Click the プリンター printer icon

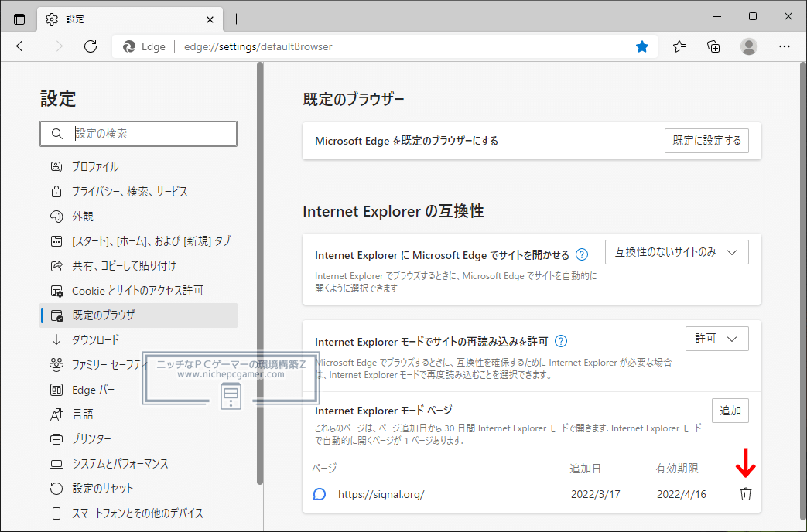[56, 439]
